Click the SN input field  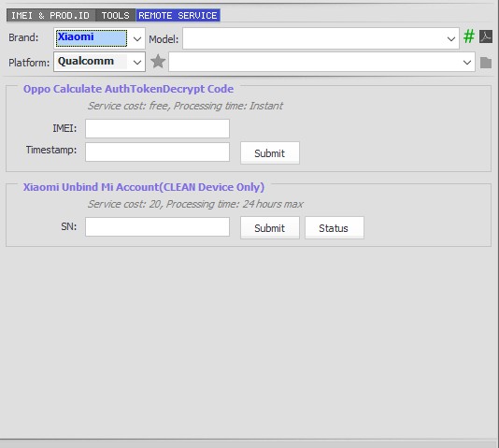point(157,226)
